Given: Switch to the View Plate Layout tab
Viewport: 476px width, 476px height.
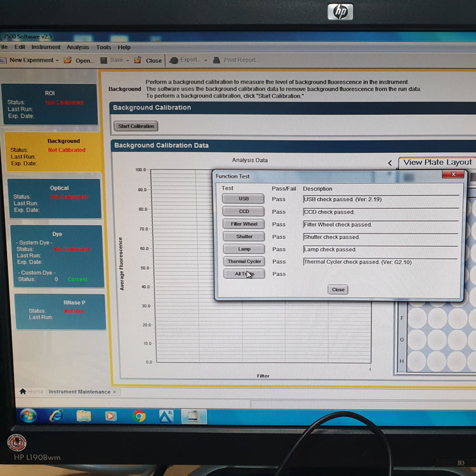Looking at the screenshot, I should coord(437,162).
